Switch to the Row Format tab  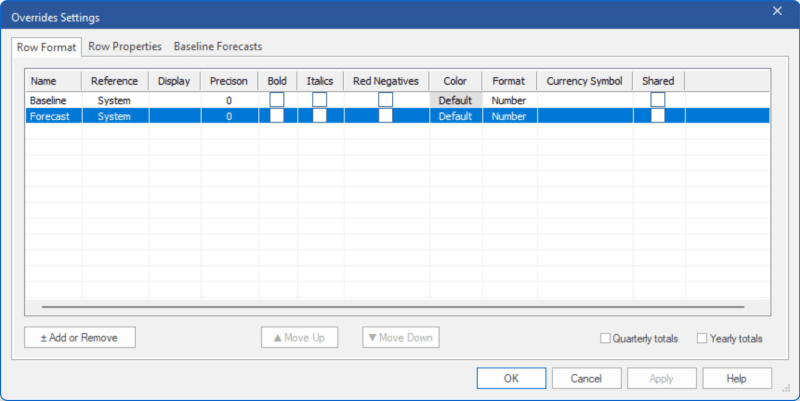pyautogui.click(x=46, y=47)
